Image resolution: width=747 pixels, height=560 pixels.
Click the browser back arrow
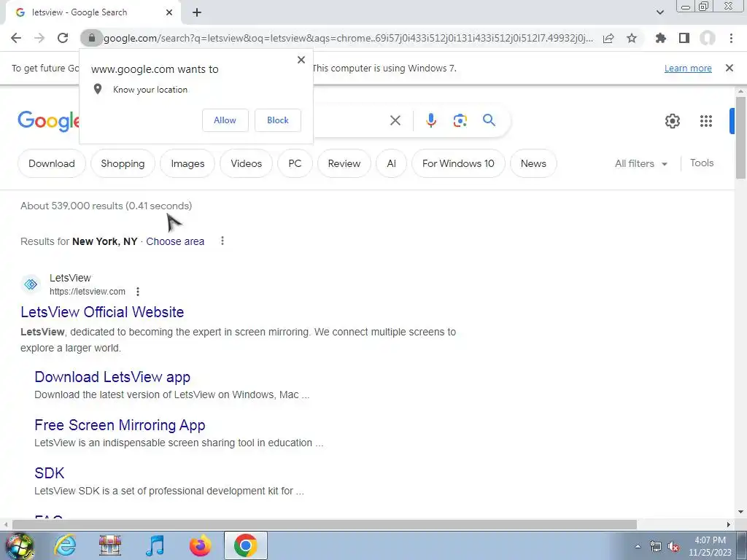(x=16, y=38)
